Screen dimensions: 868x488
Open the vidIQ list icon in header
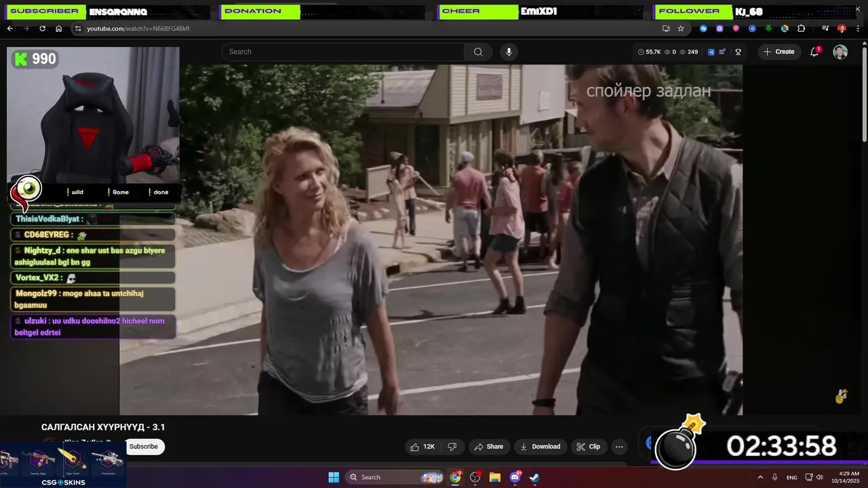point(722,52)
